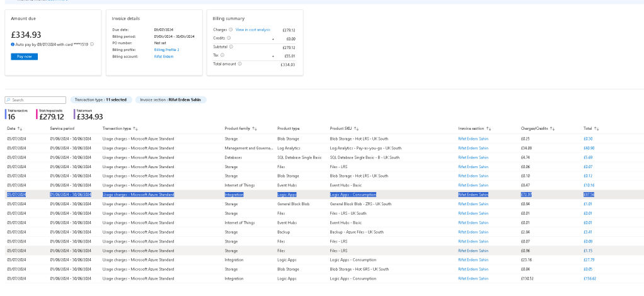644x296 pixels.
Task: Click the Service period column header
Action: 62,129
